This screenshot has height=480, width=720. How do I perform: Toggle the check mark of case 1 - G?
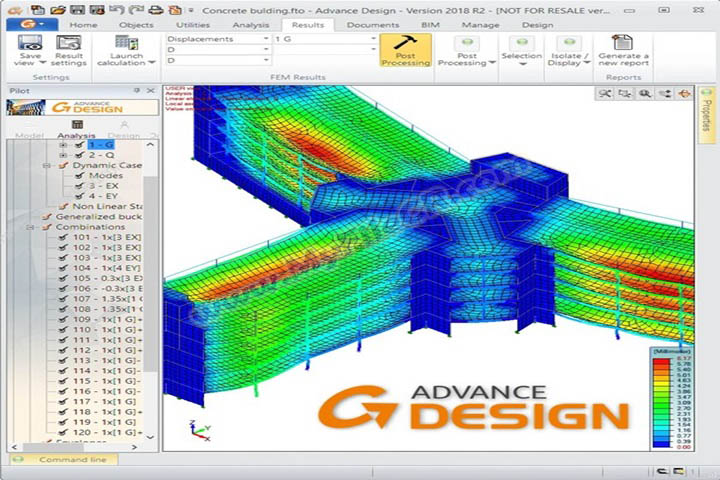[x=79, y=145]
